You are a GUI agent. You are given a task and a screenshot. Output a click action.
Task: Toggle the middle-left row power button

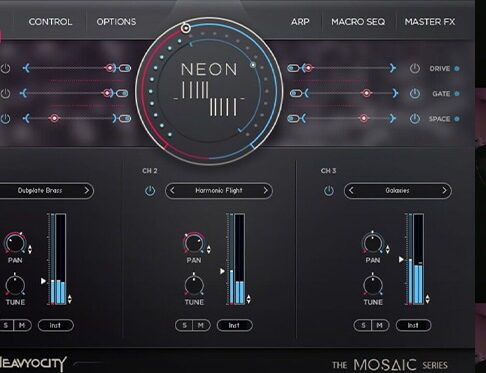click(x=5, y=94)
